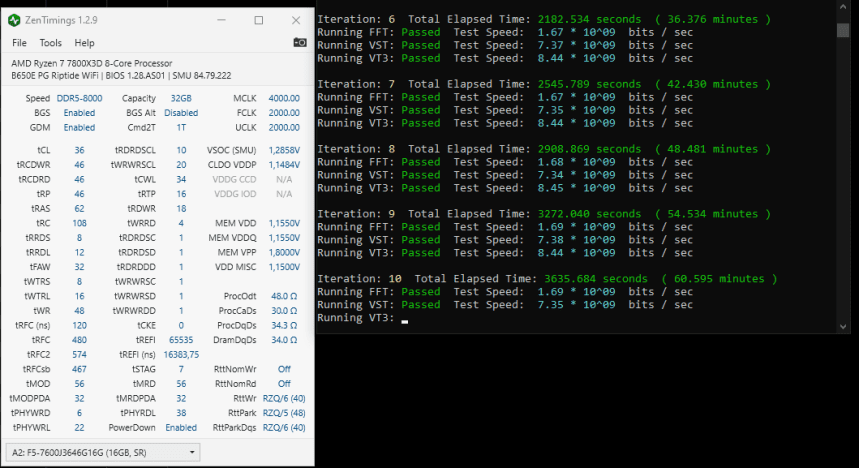
Task: Click the tRAS value 62
Action: (79, 209)
